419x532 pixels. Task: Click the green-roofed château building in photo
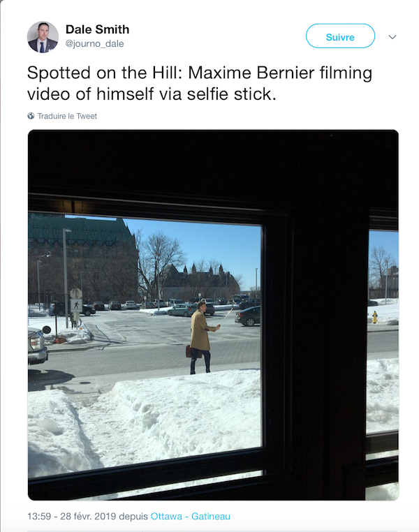click(x=82, y=258)
